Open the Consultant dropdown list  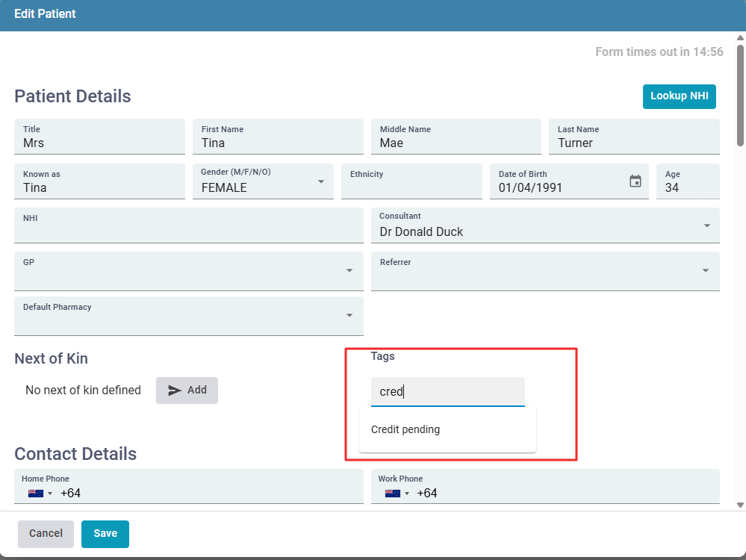[x=706, y=225]
